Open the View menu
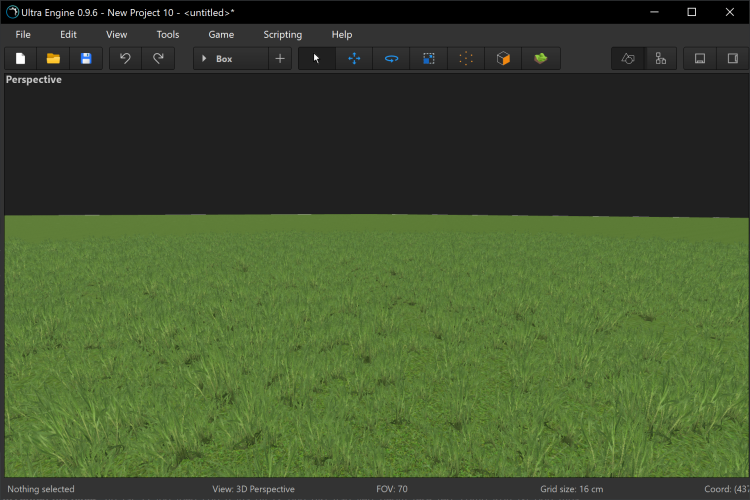The image size is (750, 500). [117, 34]
